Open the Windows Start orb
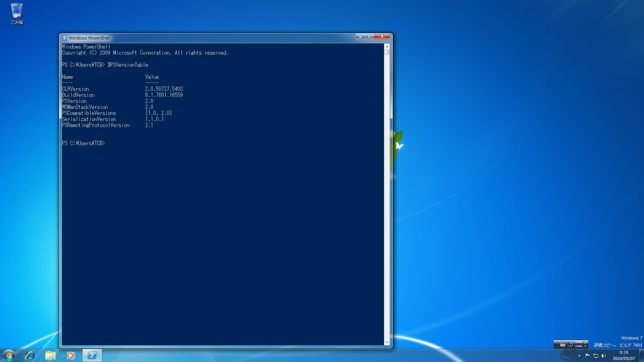This screenshot has width=644, height=362. (9, 355)
